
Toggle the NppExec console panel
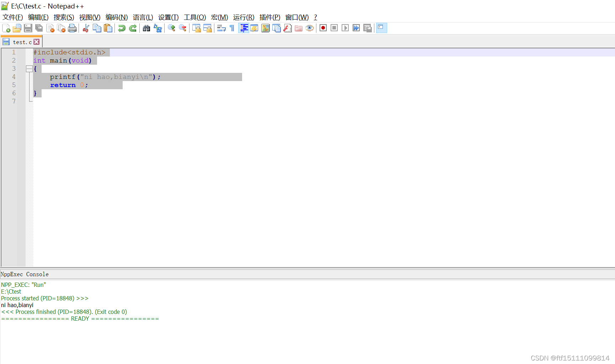click(x=381, y=28)
